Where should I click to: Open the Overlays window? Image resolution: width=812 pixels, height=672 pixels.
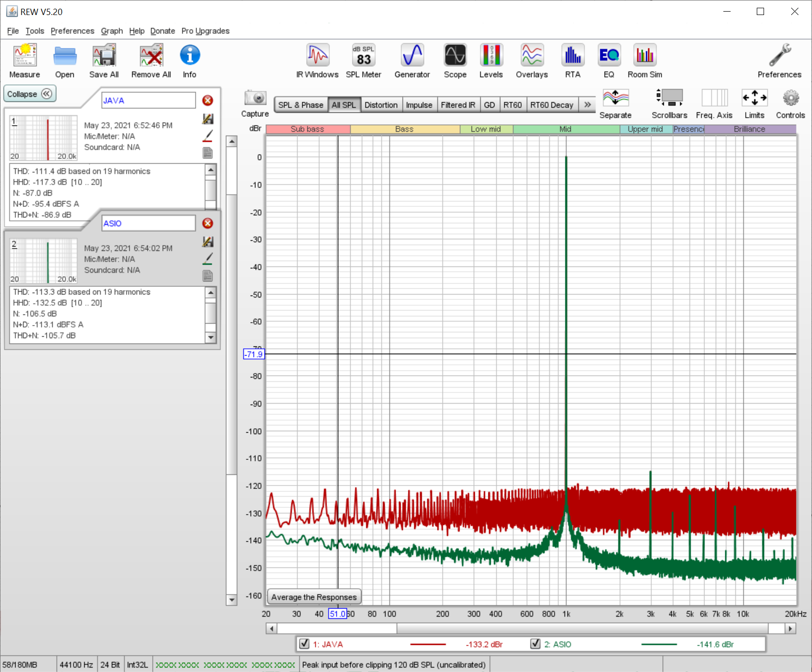tap(532, 61)
